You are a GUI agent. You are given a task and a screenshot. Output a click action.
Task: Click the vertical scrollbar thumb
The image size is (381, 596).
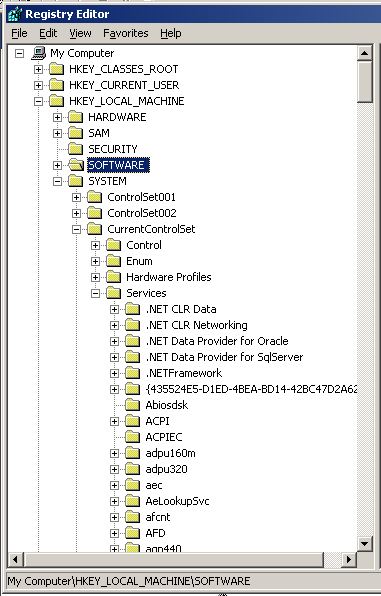point(365,81)
